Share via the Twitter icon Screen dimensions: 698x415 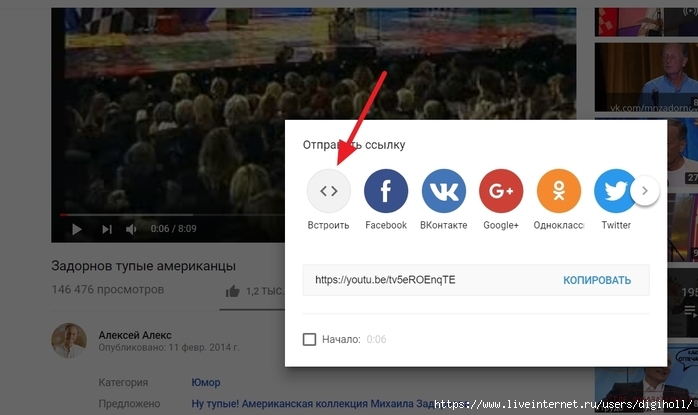[x=614, y=191]
